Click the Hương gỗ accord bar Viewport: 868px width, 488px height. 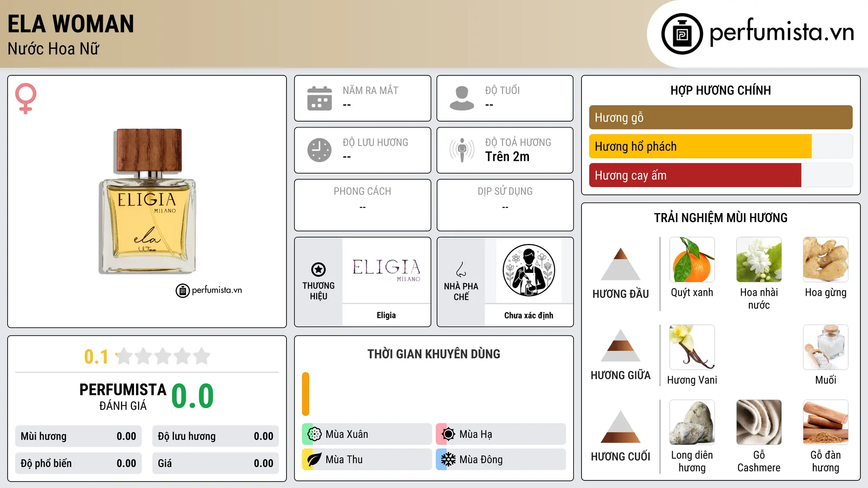click(721, 117)
